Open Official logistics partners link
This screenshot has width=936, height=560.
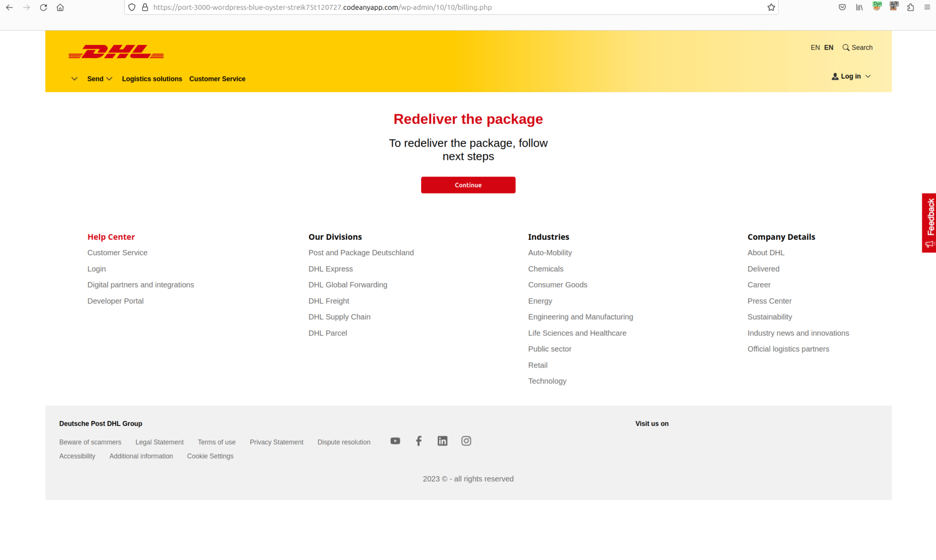[788, 349]
